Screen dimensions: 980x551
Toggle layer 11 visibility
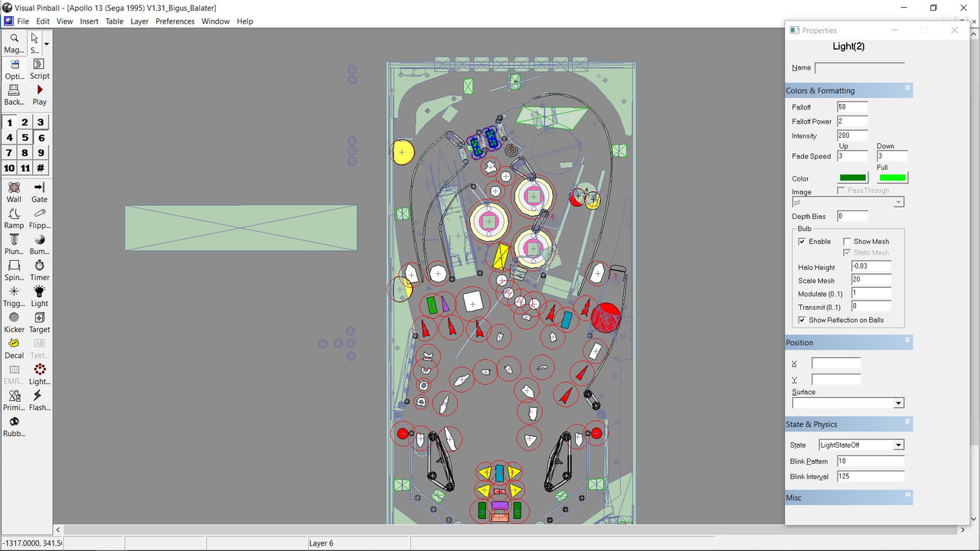click(25, 168)
